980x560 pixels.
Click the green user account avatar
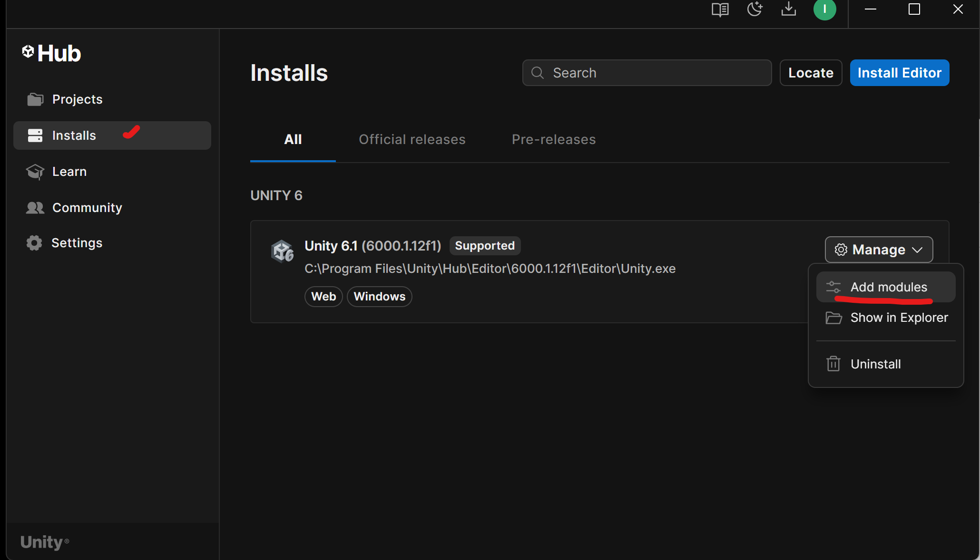pos(824,10)
